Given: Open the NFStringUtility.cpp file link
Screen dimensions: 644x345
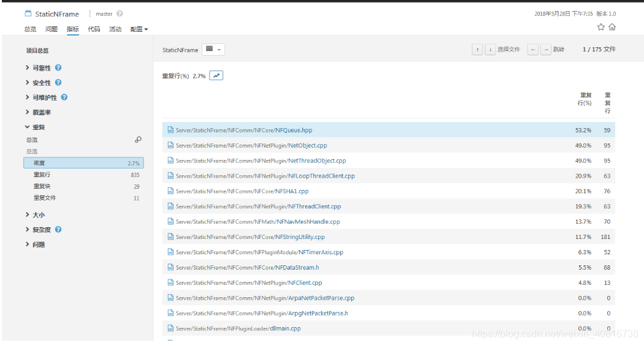Looking at the screenshot, I should pos(300,237).
